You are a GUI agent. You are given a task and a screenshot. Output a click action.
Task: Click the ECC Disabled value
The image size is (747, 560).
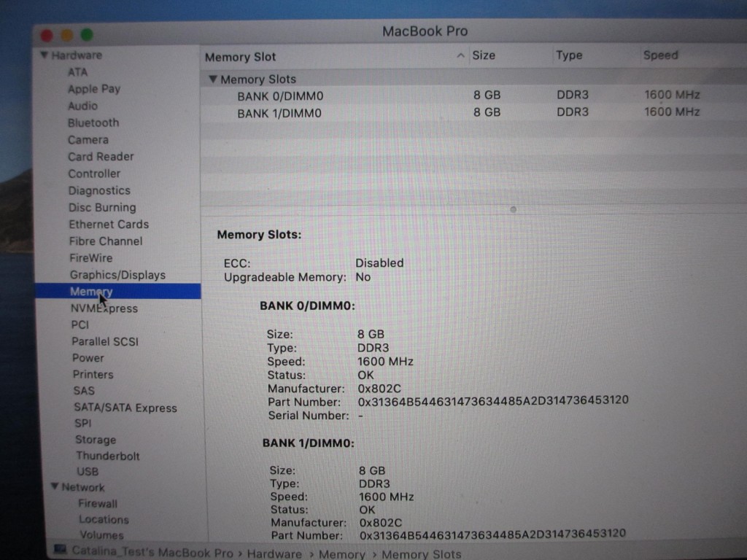coord(379,263)
